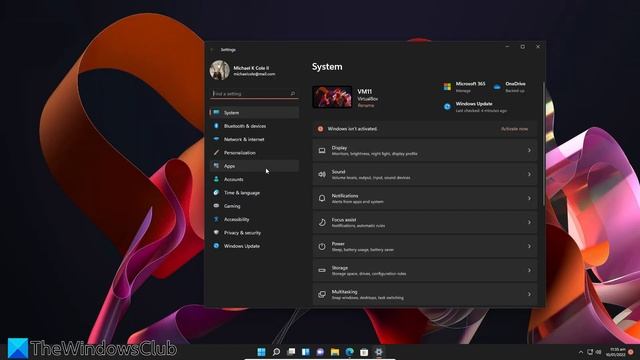Click the network icon in system tray
640x360 pixels.
[590, 352]
